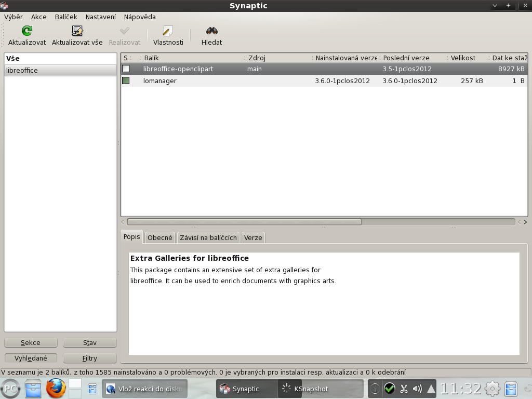532x399 pixels.
Task: Open file manager from taskbar
Action: [x=33, y=389]
